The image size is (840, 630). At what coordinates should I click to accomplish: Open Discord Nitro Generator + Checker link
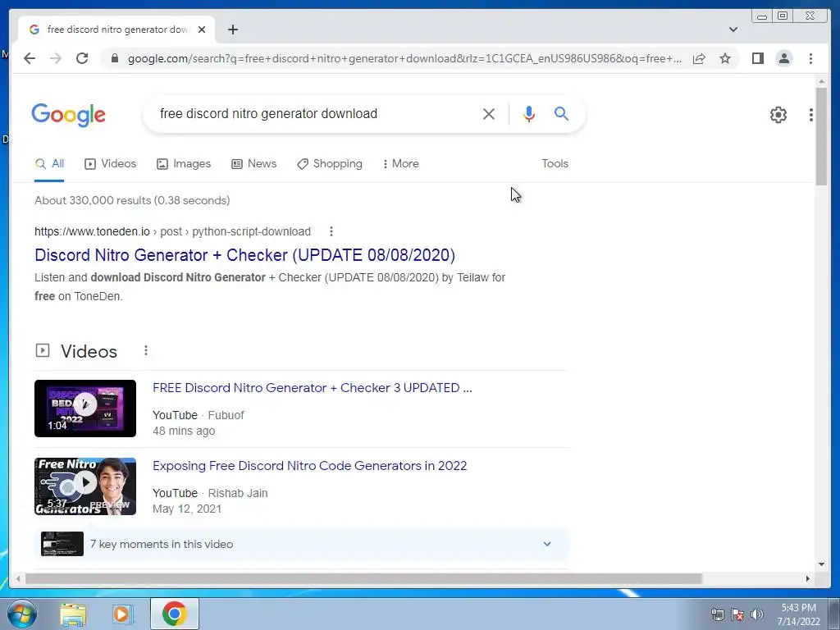(244, 255)
